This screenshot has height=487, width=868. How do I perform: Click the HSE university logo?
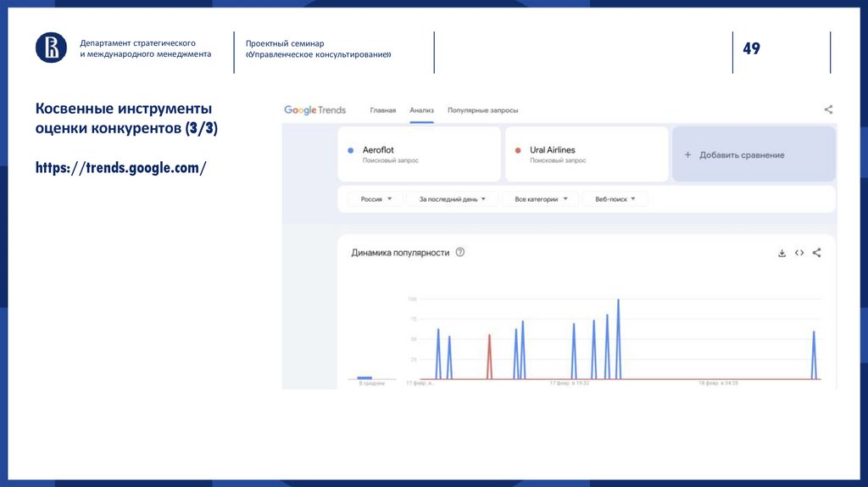tap(51, 48)
